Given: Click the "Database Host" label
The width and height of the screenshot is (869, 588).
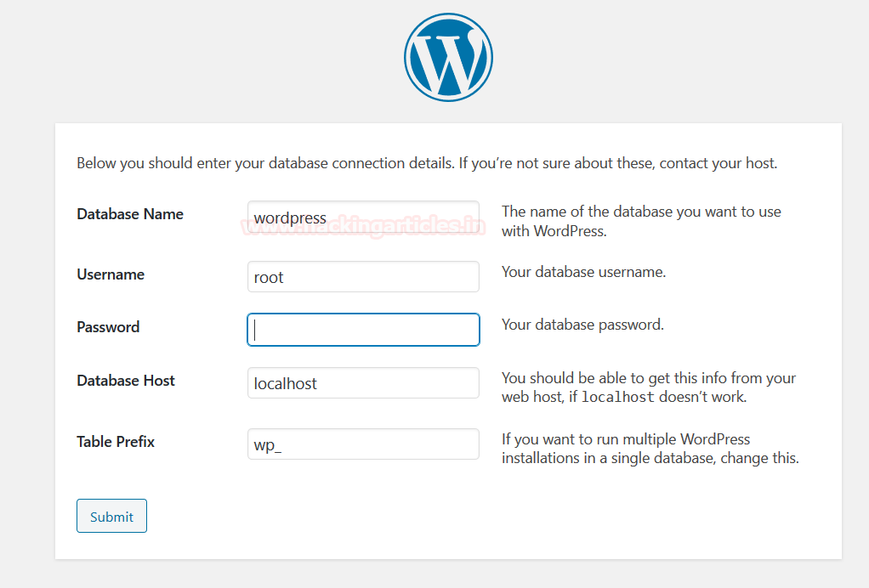Looking at the screenshot, I should pos(126,381).
